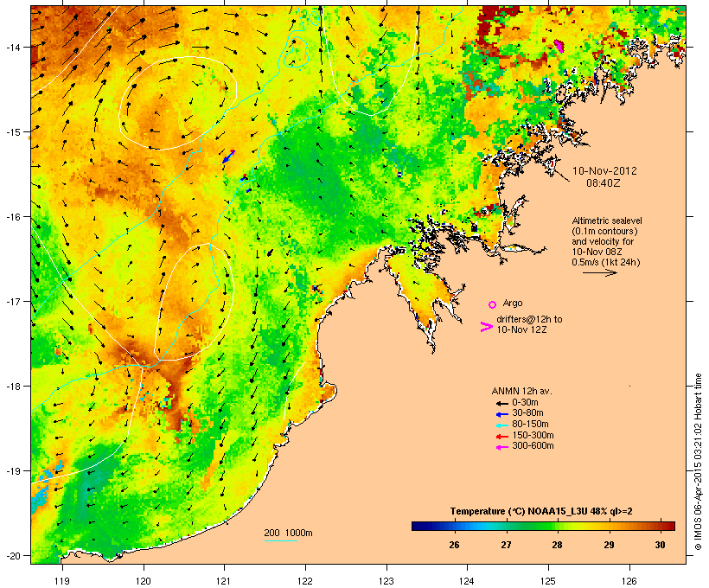Click the longitude axis label 123

(x=386, y=581)
